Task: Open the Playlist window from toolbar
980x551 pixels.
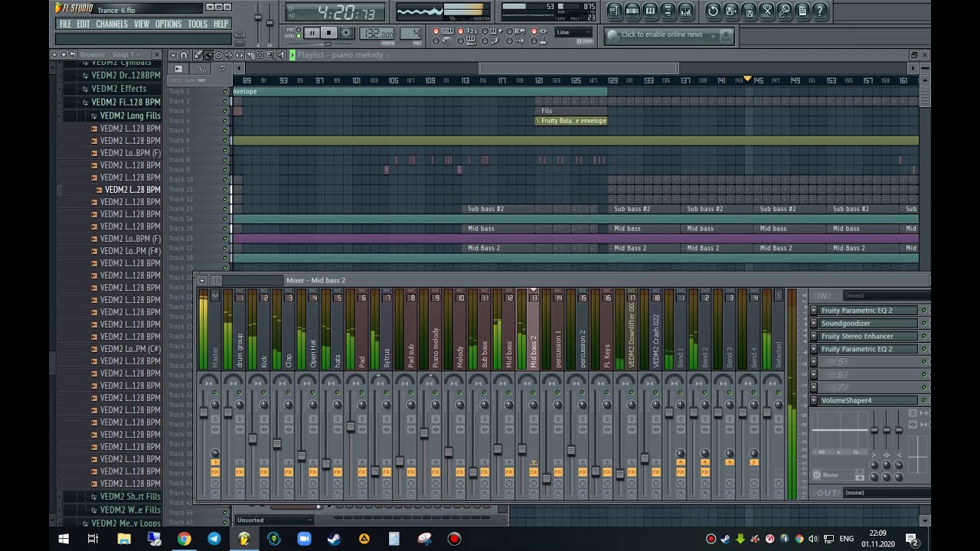Action: click(615, 11)
